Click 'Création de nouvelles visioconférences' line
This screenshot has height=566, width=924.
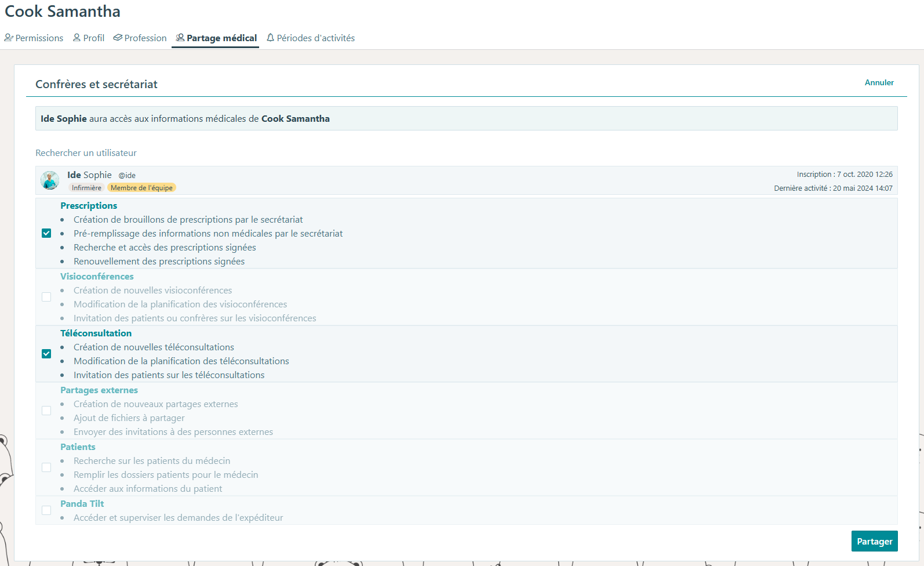[x=152, y=291]
